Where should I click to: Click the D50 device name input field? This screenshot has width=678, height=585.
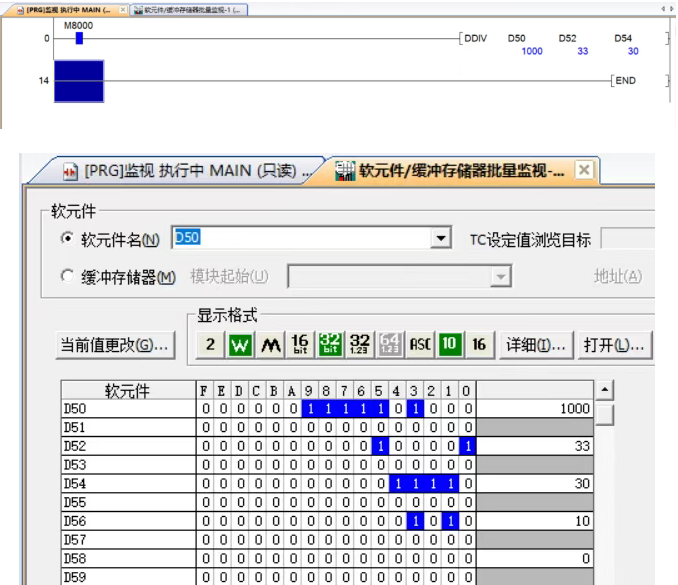click(x=300, y=239)
